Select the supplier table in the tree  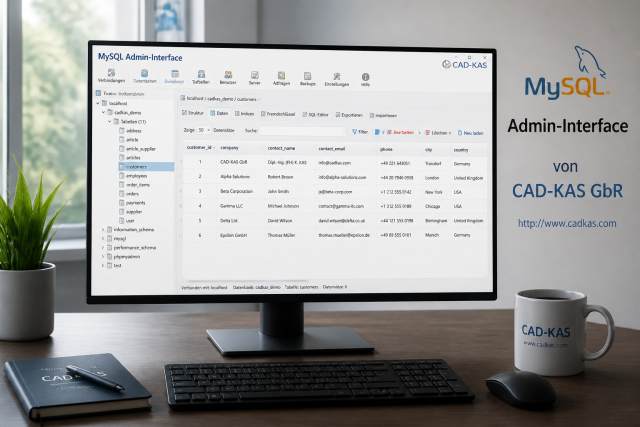[x=131, y=211]
